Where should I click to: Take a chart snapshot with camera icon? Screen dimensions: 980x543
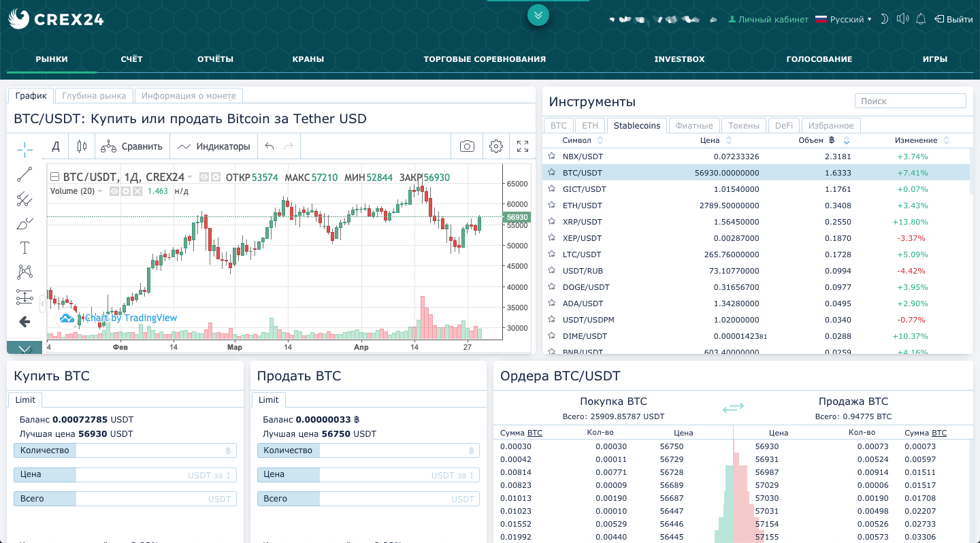pos(467,146)
